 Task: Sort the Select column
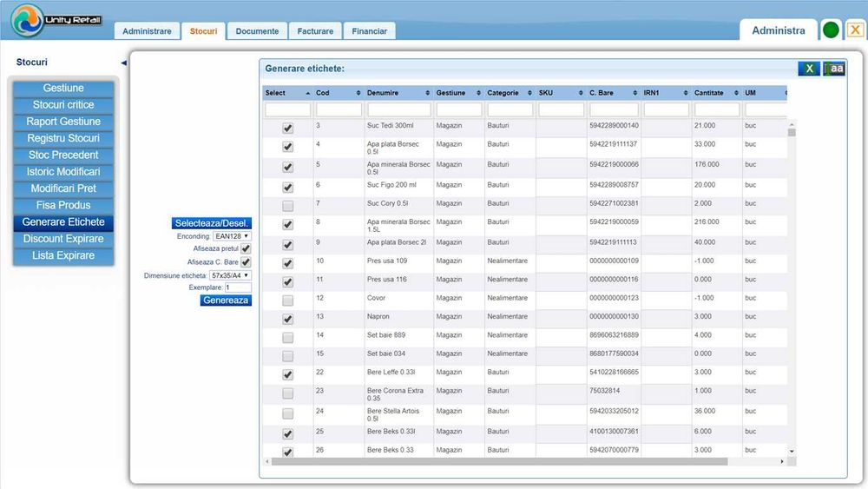click(306, 93)
